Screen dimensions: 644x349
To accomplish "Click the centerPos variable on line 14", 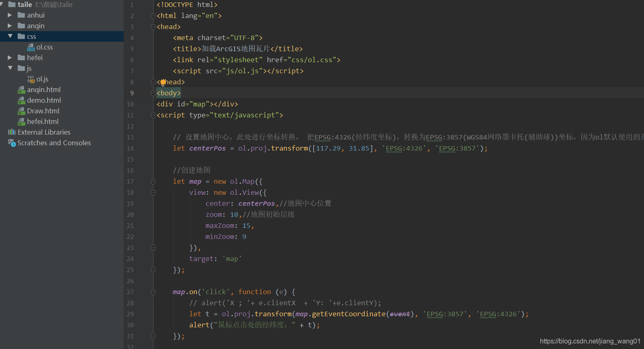I will point(207,148).
